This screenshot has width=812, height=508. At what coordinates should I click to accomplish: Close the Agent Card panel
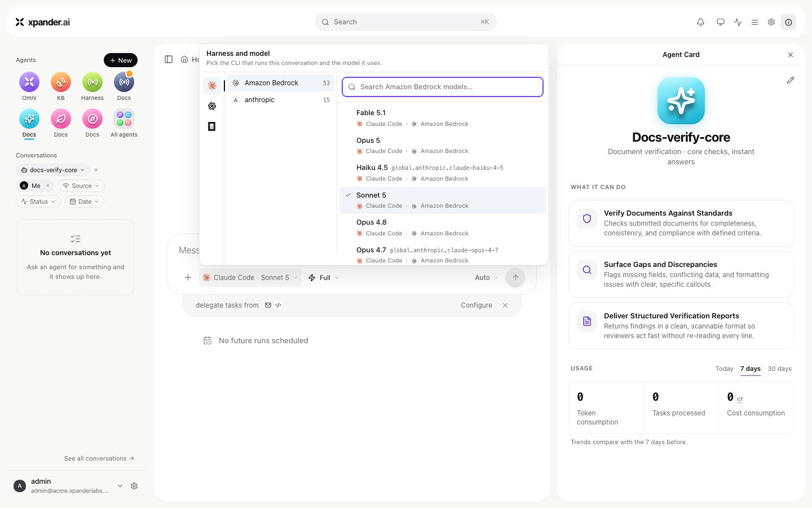coord(791,55)
